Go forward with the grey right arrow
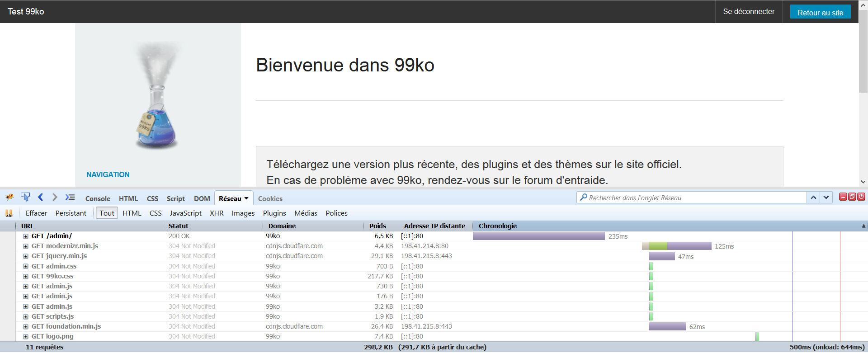The height and width of the screenshot is (353, 868). point(55,197)
